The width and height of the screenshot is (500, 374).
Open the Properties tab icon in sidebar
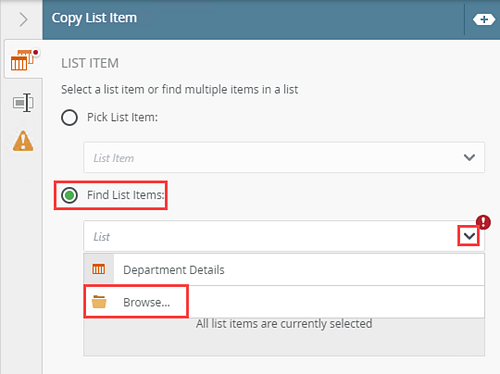pos(23,102)
